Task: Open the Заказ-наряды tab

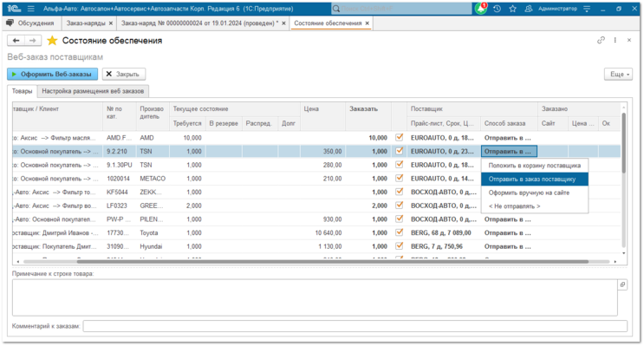Action: tap(89, 23)
